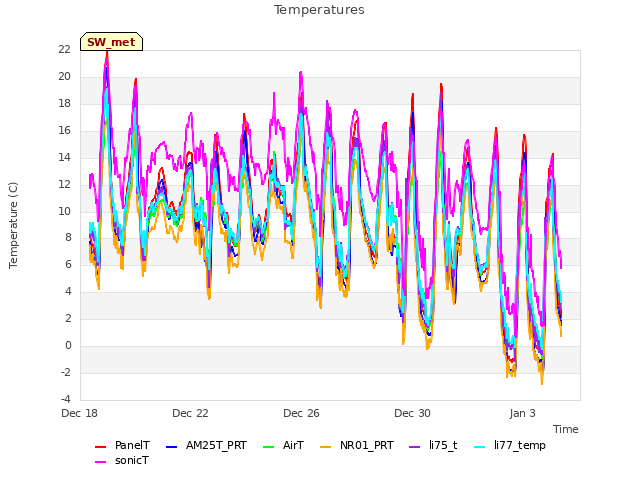Click the orange NR01_PRT legend color marker
Image resolution: width=640 pixels, height=480 pixels.
pos(326,447)
